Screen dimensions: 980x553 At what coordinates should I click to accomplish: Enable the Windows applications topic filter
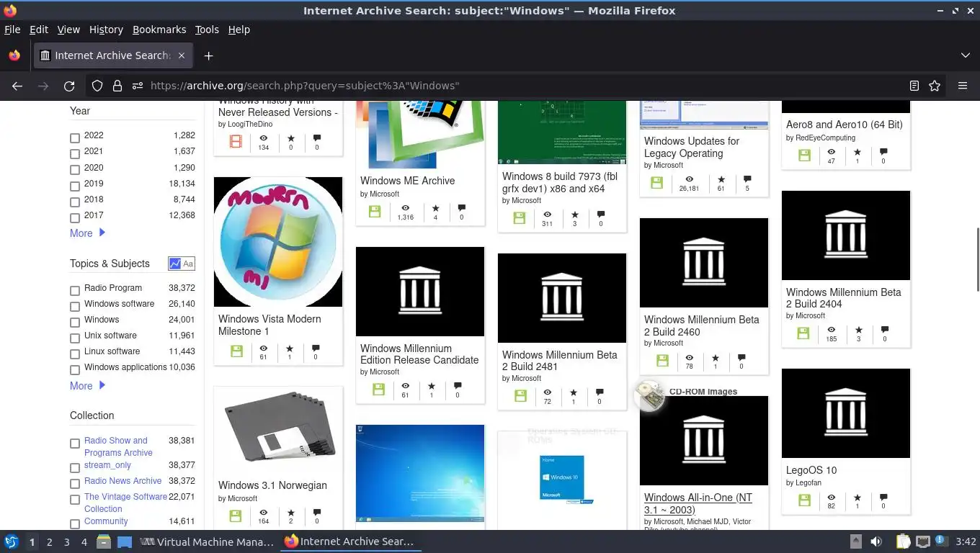point(75,369)
